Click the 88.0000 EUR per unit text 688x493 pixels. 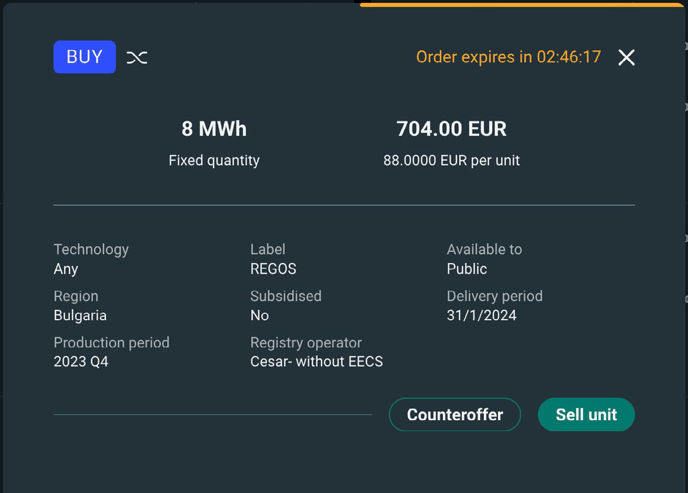point(452,161)
